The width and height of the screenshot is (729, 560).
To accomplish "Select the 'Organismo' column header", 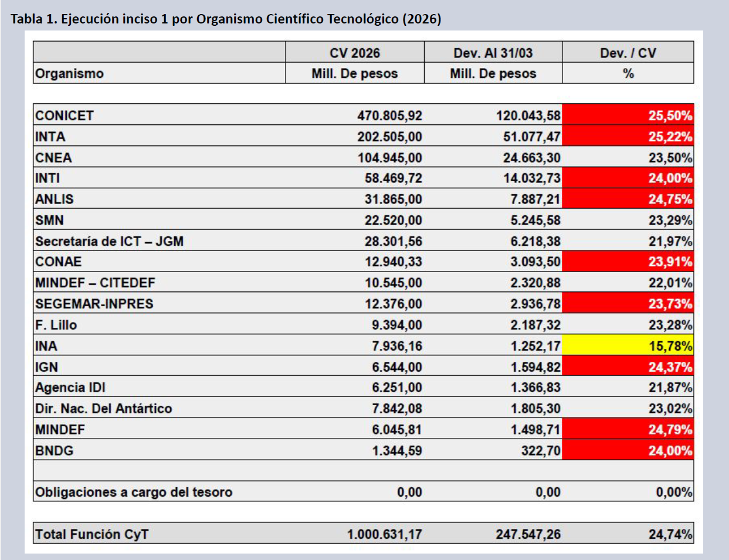I will coord(69,73).
